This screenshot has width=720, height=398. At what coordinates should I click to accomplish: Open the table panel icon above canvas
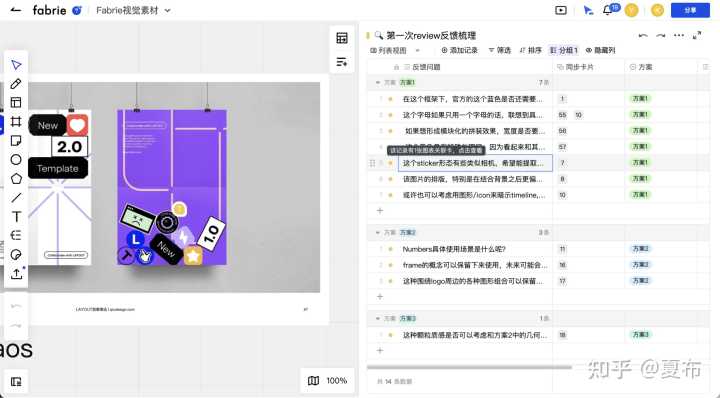click(342, 38)
